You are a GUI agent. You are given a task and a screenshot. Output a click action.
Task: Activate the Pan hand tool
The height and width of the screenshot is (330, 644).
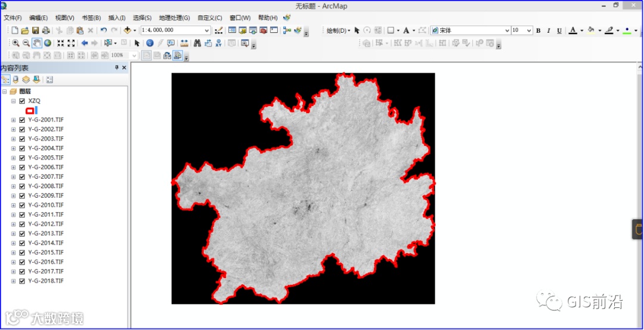pyautogui.click(x=37, y=43)
